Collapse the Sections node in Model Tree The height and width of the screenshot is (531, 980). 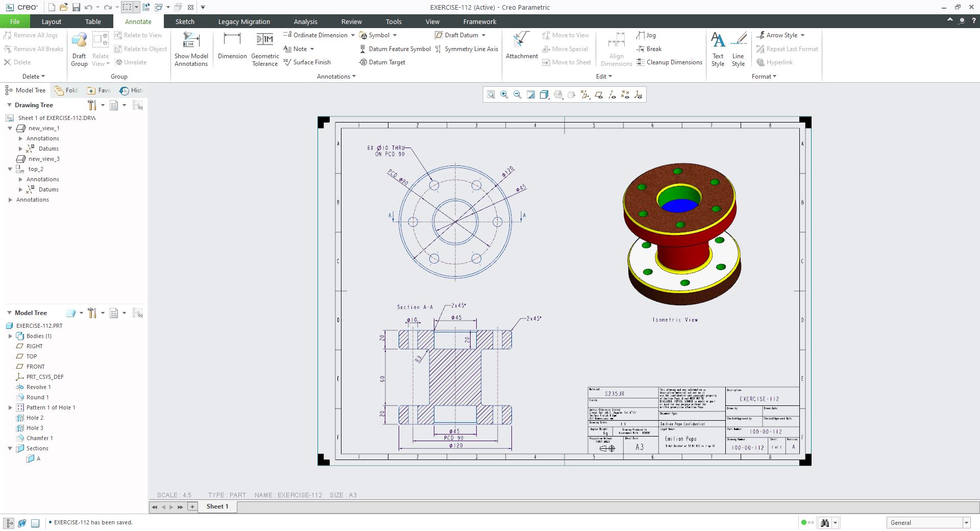(10, 448)
